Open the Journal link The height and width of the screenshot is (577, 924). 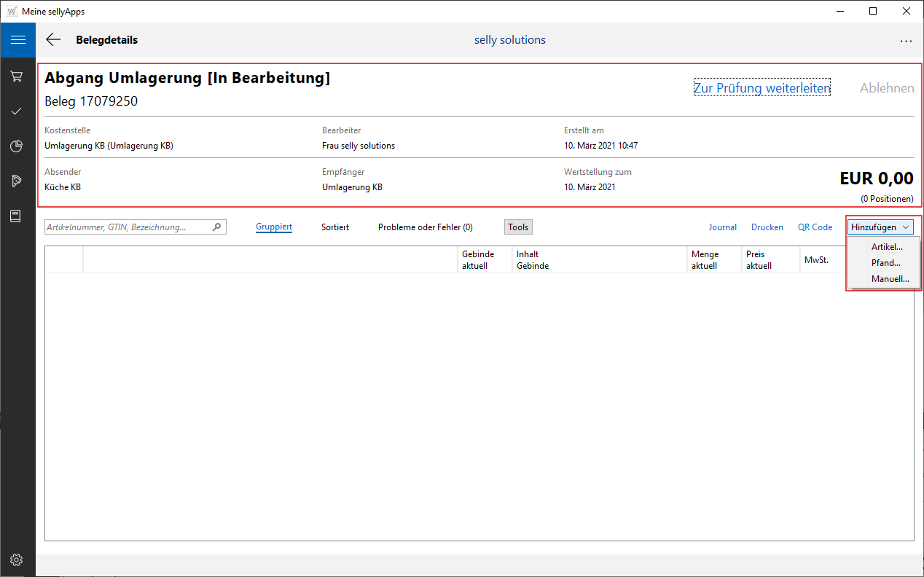tap(722, 227)
